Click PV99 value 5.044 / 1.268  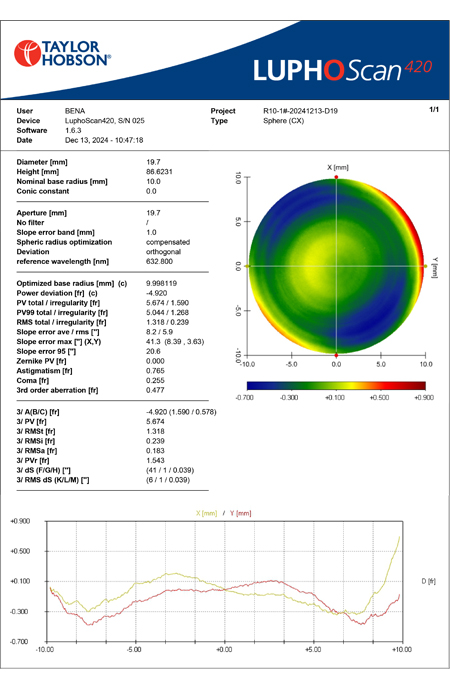167,312
